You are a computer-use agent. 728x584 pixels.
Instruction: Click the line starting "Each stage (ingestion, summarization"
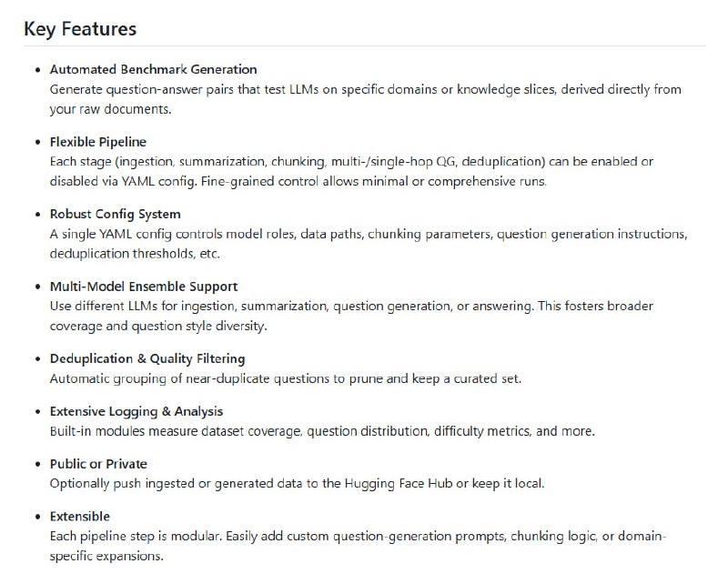[x=351, y=162]
